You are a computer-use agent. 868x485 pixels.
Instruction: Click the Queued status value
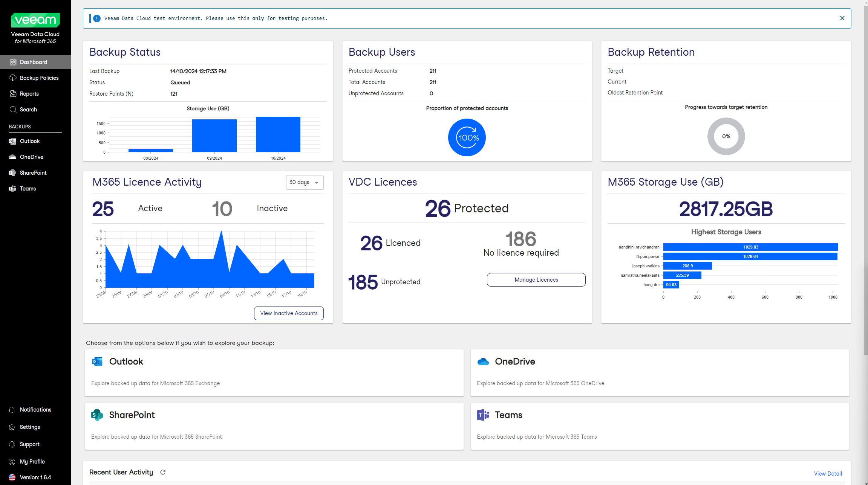click(x=180, y=82)
